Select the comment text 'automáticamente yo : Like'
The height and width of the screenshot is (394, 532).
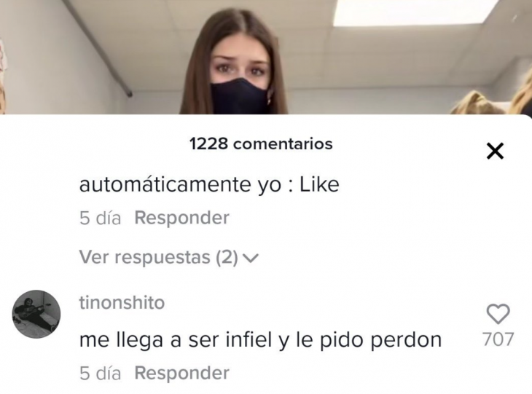click(x=209, y=185)
